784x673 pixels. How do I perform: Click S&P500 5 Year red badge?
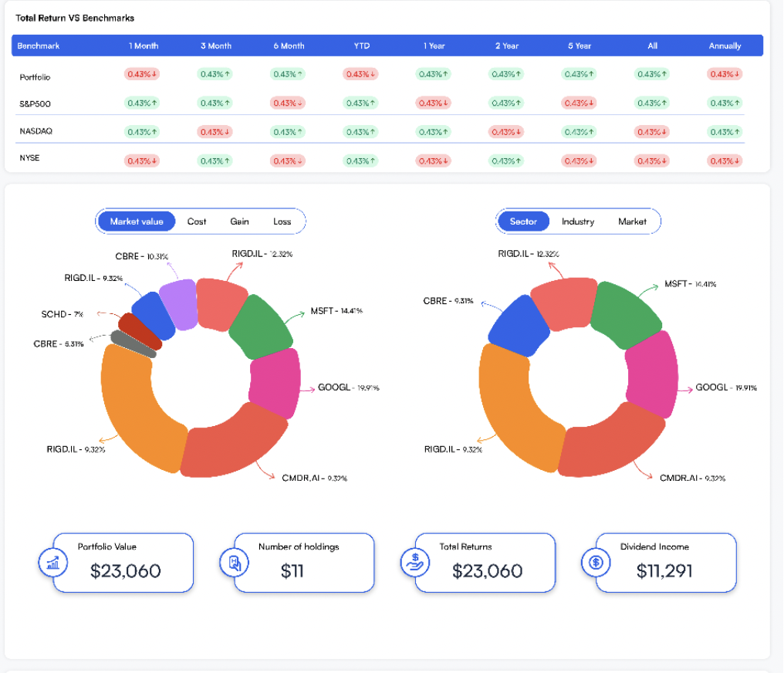(x=579, y=103)
